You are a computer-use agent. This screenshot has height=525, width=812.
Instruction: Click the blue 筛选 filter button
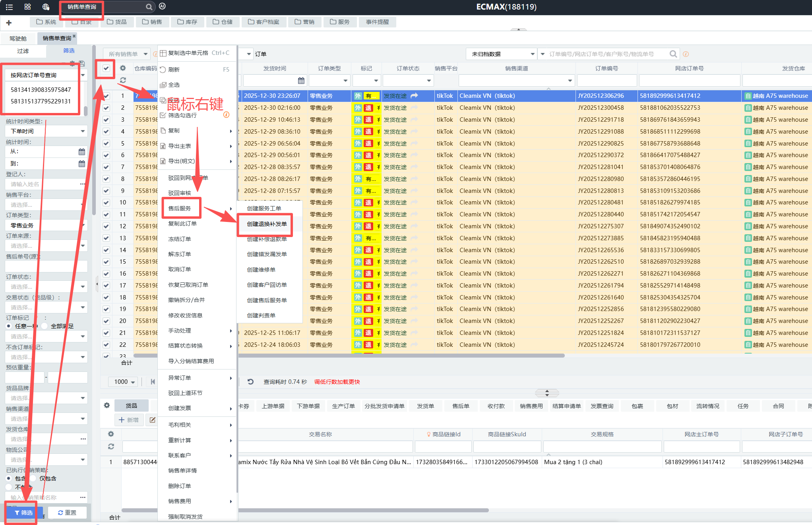23,512
